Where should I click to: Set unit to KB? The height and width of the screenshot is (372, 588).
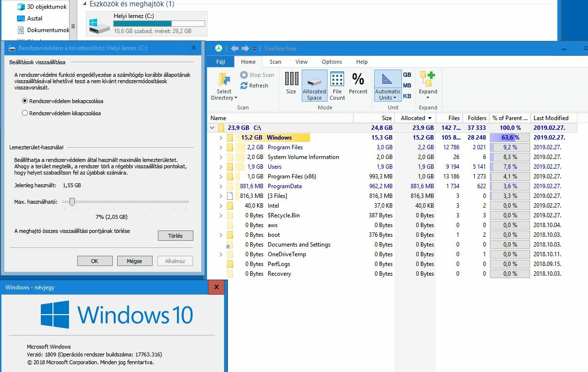[407, 96]
